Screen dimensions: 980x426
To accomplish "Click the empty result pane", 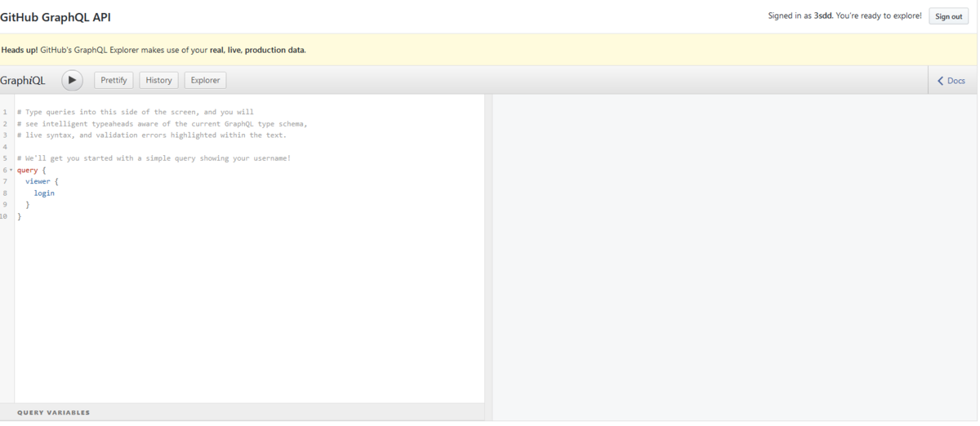I will tap(735, 257).
